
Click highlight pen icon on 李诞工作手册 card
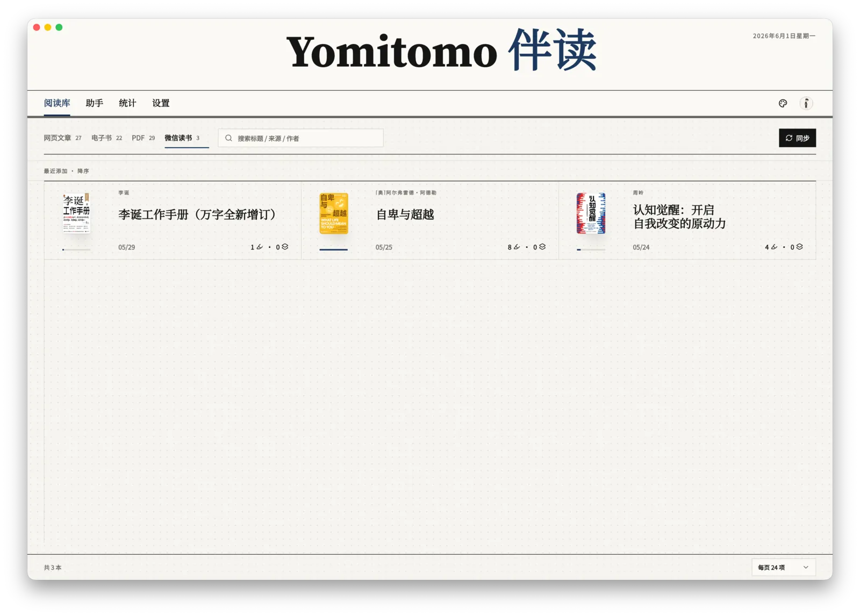[x=260, y=247]
